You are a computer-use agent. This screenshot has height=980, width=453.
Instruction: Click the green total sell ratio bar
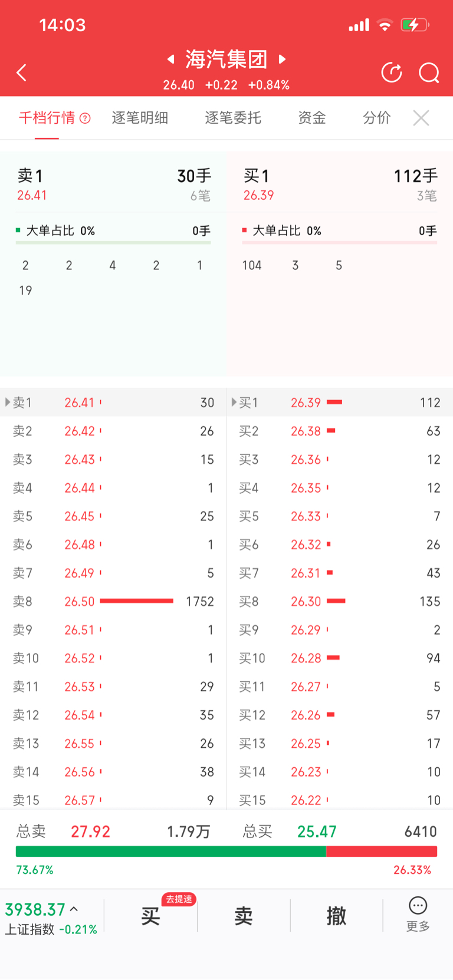point(170,852)
